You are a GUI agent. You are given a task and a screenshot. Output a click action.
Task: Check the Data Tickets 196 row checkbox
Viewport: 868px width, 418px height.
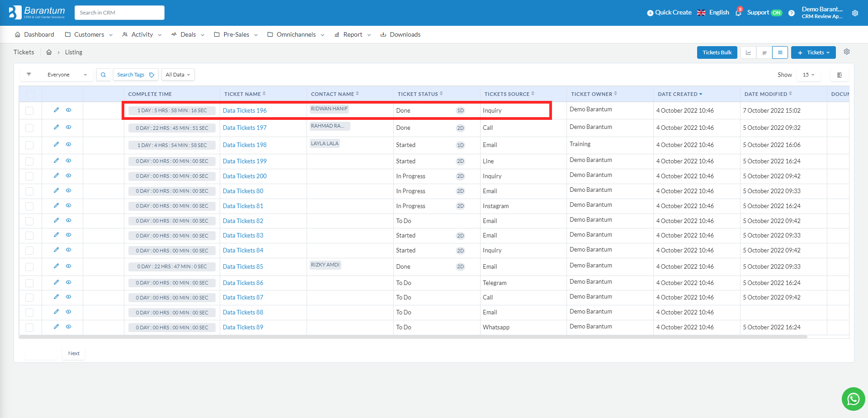29,111
